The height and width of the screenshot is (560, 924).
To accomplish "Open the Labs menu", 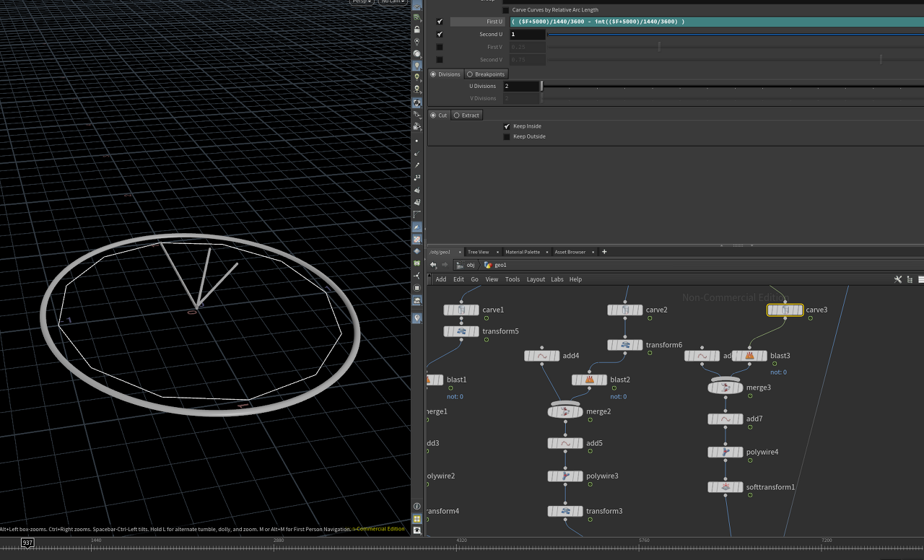I will click(x=557, y=279).
